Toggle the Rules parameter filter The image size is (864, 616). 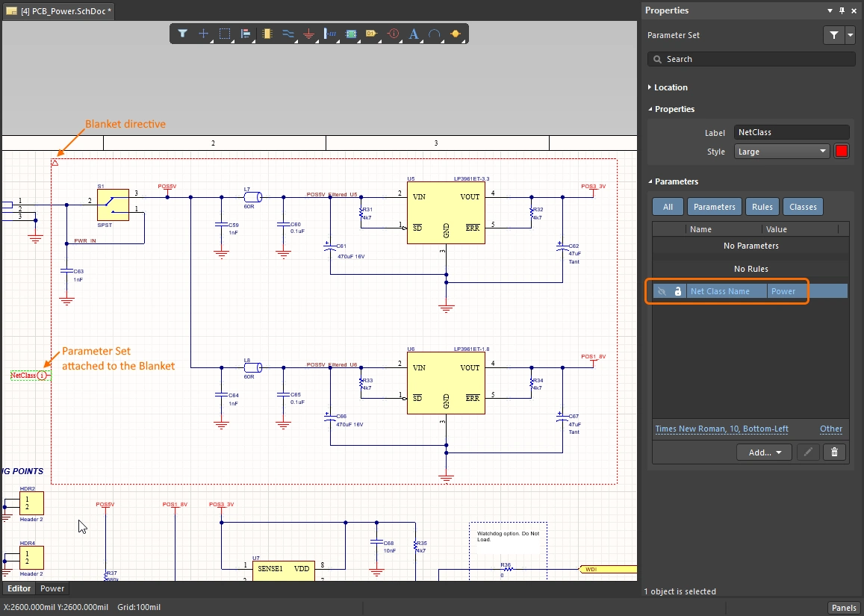pyautogui.click(x=762, y=207)
